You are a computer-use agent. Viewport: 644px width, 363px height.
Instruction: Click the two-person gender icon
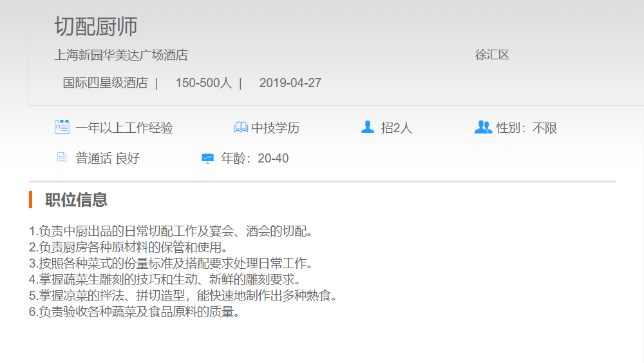(x=483, y=127)
